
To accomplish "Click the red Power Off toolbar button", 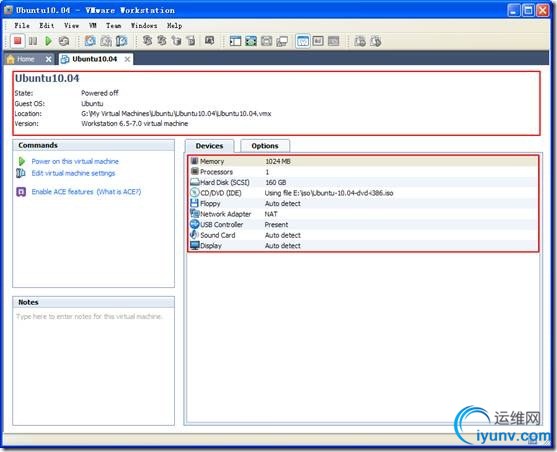I will click(17, 41).
